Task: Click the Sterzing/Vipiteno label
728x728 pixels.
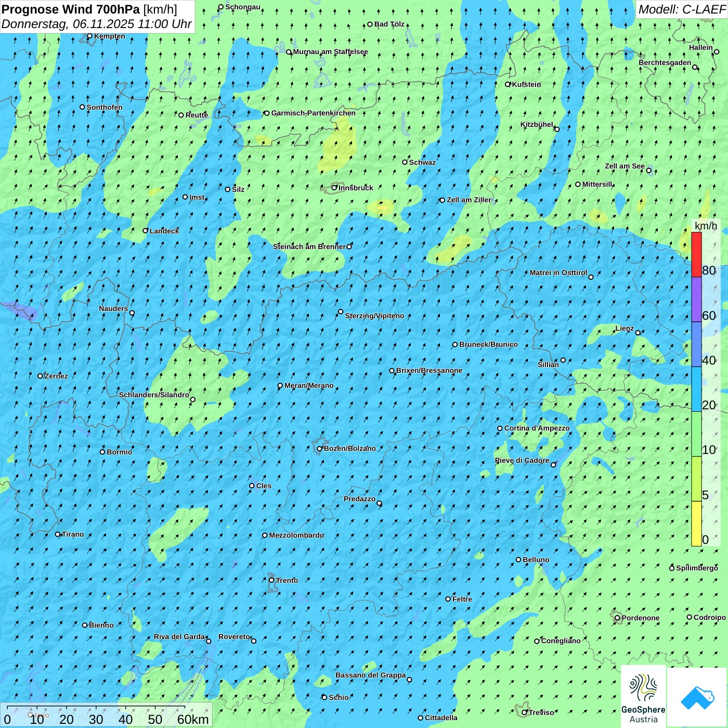Action: point(374,316)
